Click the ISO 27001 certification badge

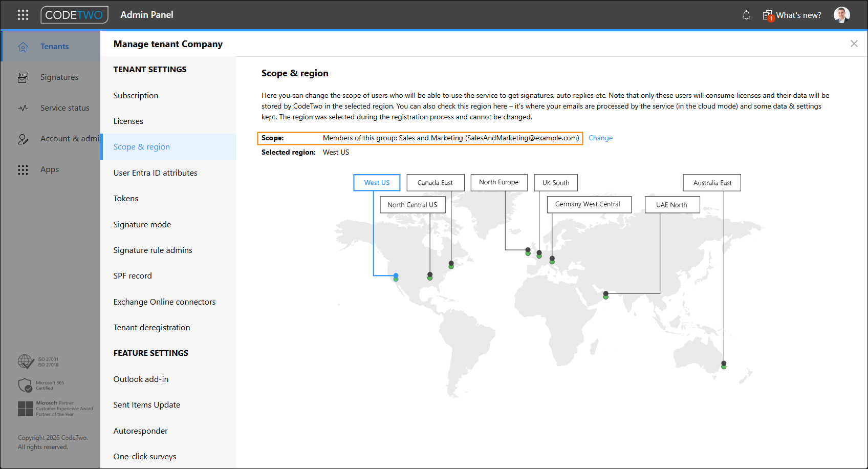point(39,362)
